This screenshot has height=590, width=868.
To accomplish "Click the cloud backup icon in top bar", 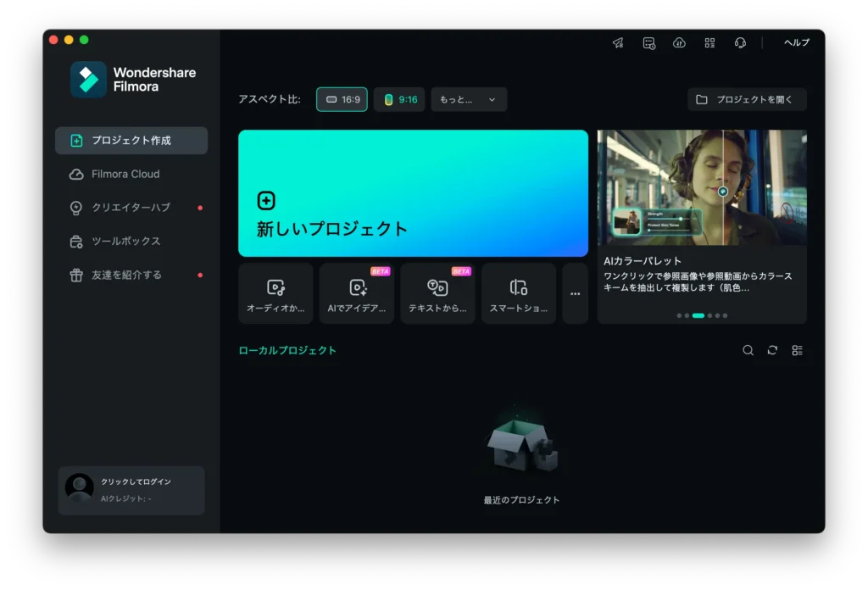I will click(x=679, y=42).
